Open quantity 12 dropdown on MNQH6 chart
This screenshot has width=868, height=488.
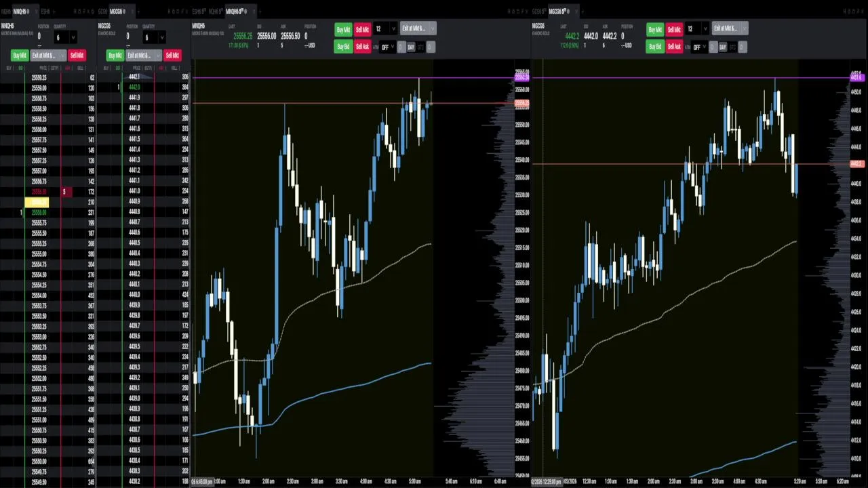coord(393,29)
